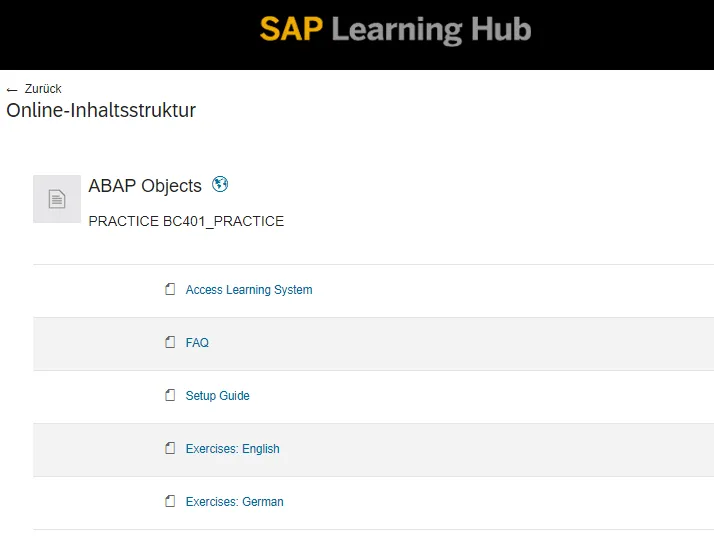Open the Setup Guide link

pos(218,396)
